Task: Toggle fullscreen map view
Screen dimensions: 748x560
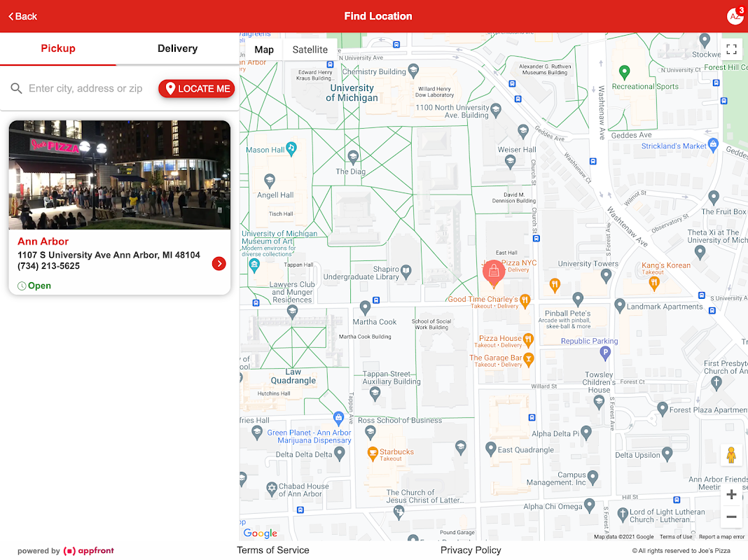Action: tap(731, 49)
